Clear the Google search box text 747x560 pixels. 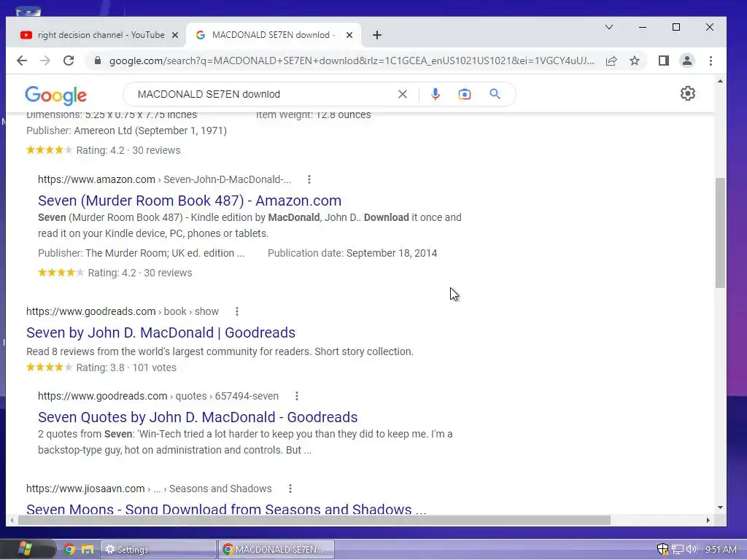[x=403, y=94]
